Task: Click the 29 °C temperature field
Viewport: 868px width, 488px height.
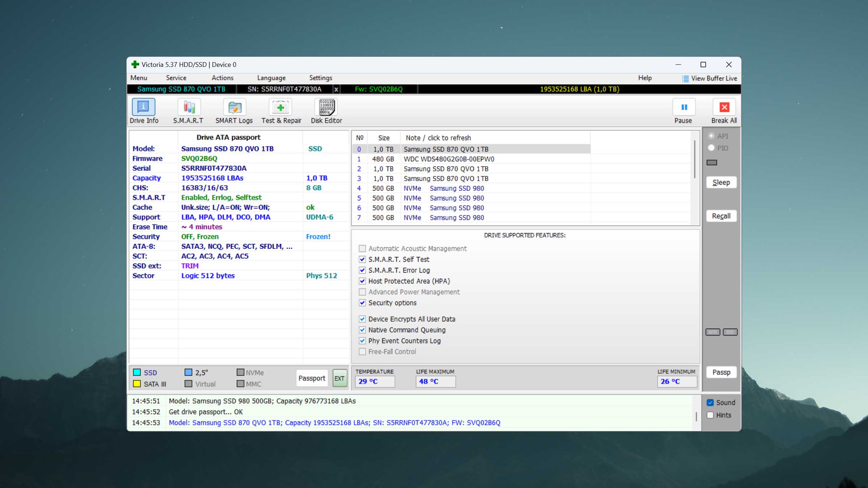Action: coord(375,381)
